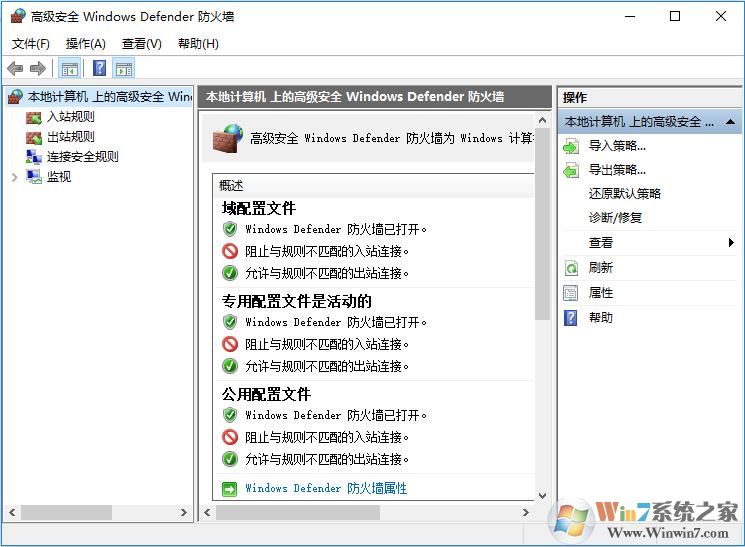Select 出站规则 in the console tree
Screen dimensions: 745x547
click(x=71, y=137)
